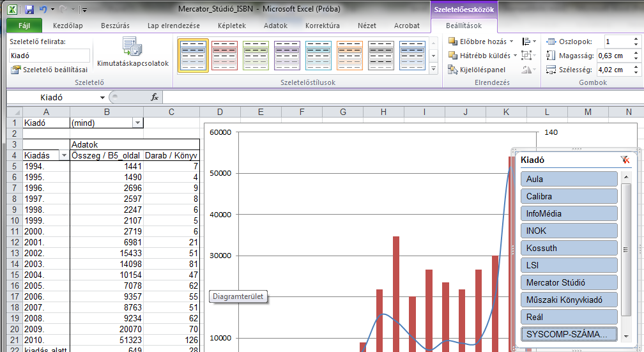Select the orange slicer style
This screenshot has width=644, height=352.
[x=349, y=56]
